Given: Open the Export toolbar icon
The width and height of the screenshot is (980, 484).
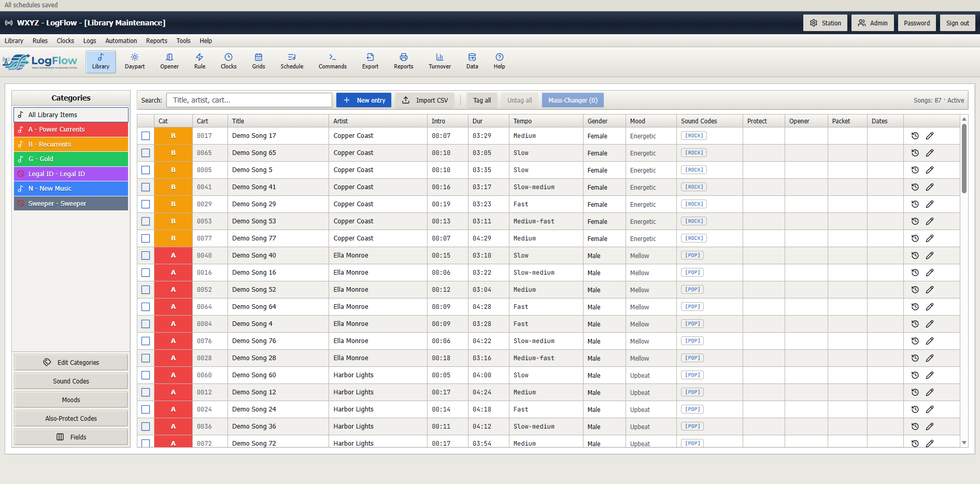Looking at the screenshot, I should click(x=370, y=61).
